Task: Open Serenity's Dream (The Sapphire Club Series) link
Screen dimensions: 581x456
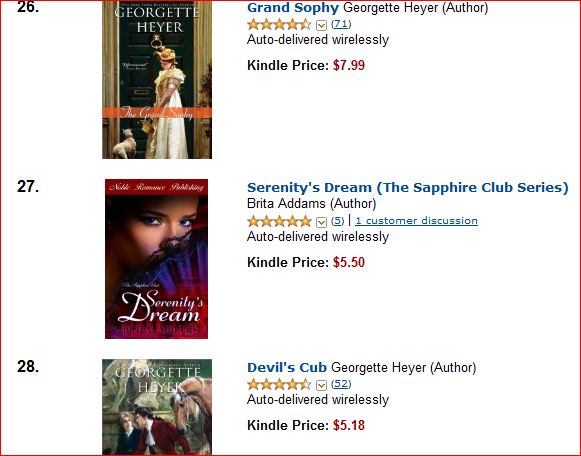Action: (x=408, y=187)
